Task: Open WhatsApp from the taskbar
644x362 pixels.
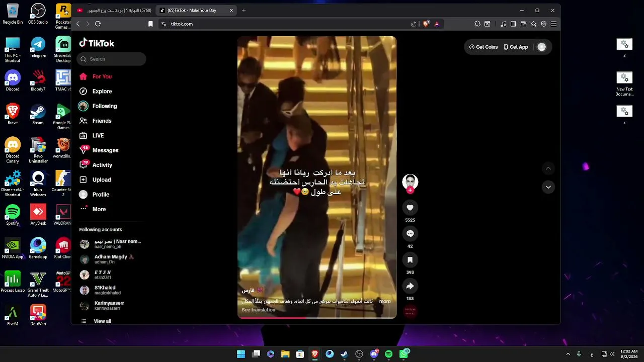Action: coord(404,354)
